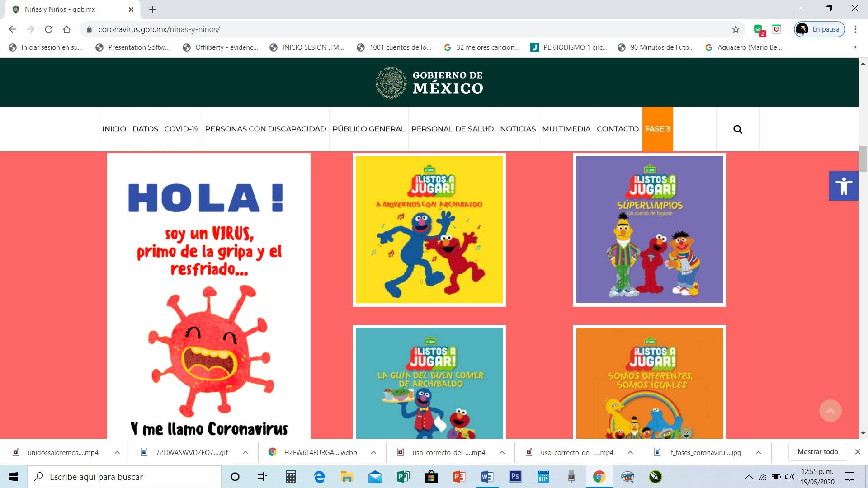The width and height of the screenshot is (868, 488).
Task: Open the Gobierno de México logo link
Action: click(x=429, y=83)
